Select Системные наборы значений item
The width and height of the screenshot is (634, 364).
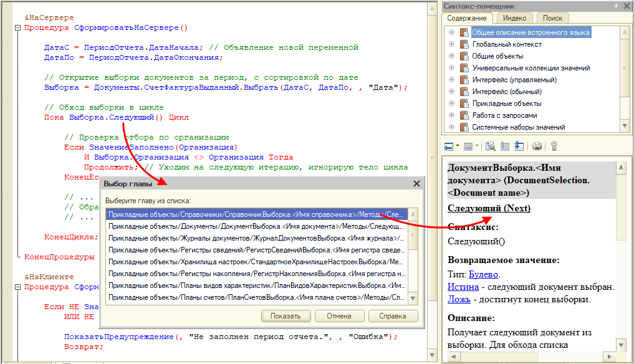pyautogui.click(x=519, y=127)
